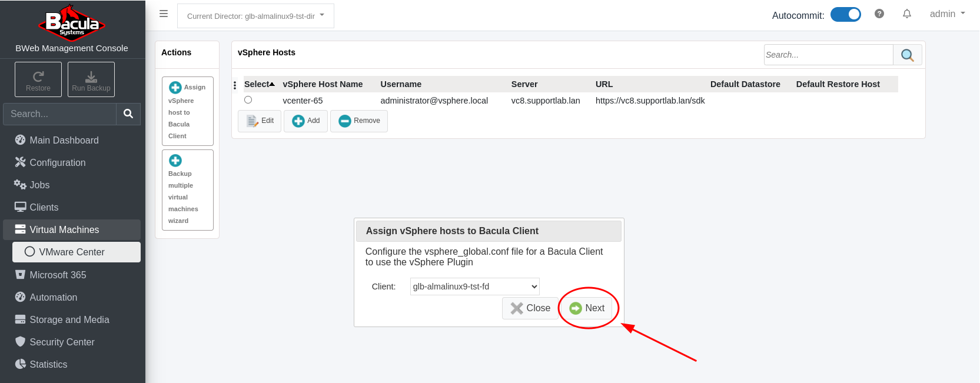
Task: Click Backup multiple virtual machines wizard action
Action: (x=188, y=190)
